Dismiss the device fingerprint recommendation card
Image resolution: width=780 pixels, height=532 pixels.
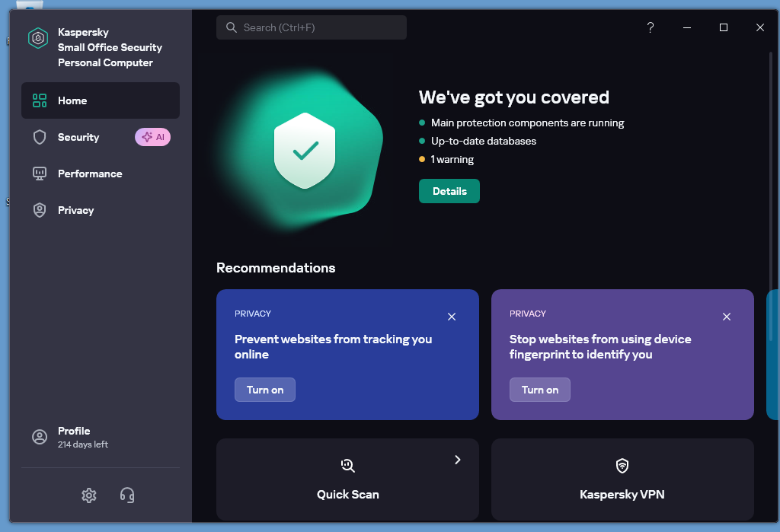coord(727,317)
